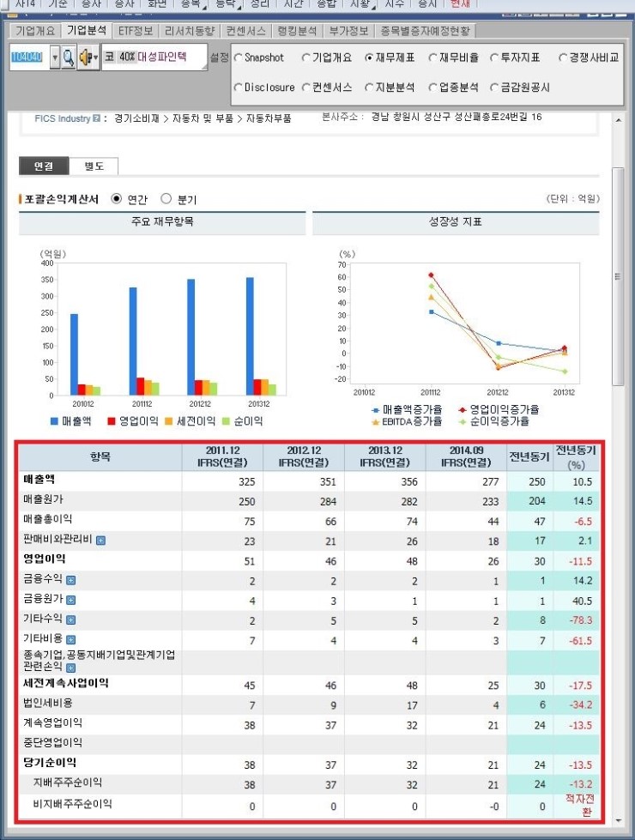Click the stock search magnifier icon
Image resolution: width=635 pixels, height=840 pixels.
tap(68, 57)
